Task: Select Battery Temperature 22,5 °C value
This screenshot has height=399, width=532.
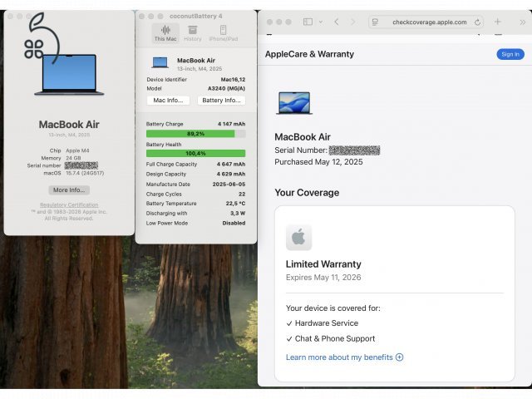Action: [x=235, y=204]
